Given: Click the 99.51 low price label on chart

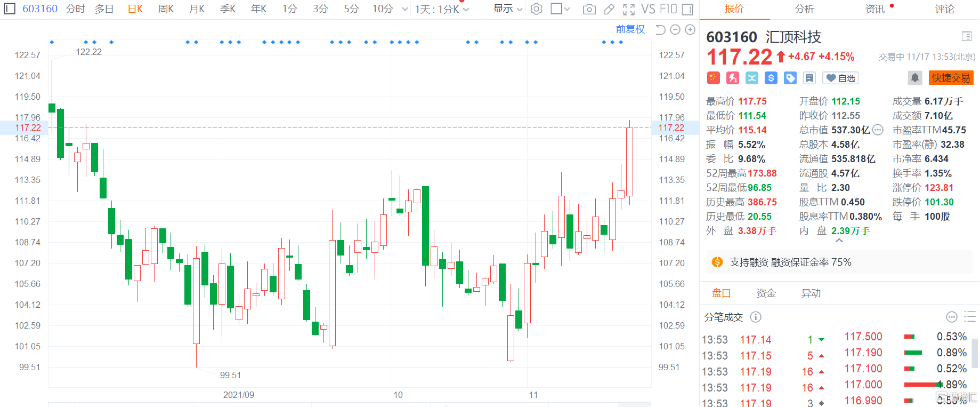Looking at the screenshot, I should pyautogui.click(x=230, y=375).
